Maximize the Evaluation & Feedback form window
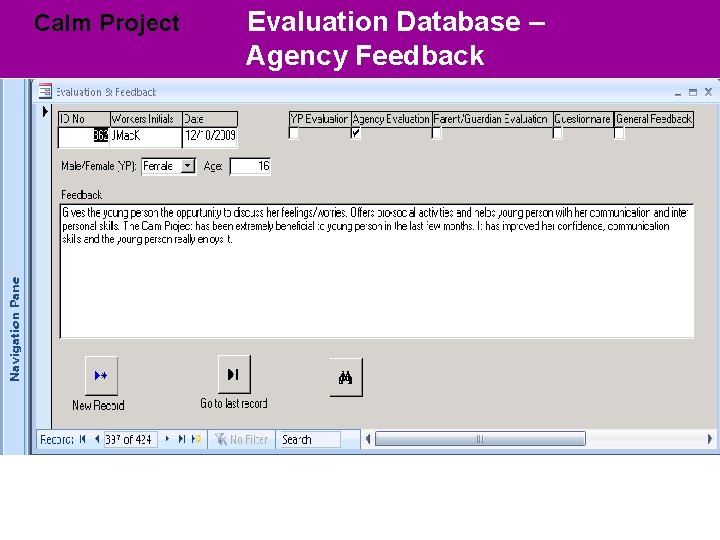The image size is (720, 540). click(x=693, y=92)
